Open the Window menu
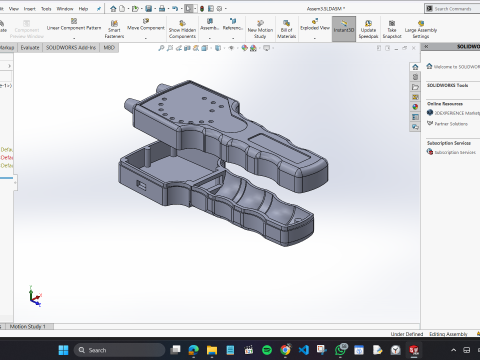 [65, 9]
